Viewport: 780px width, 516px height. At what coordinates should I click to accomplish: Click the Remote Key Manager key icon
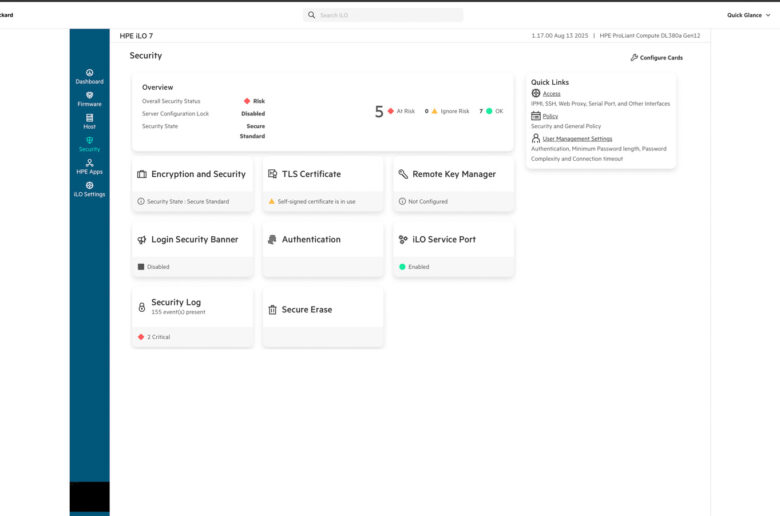pyautogui.click(x=403, y=174)
